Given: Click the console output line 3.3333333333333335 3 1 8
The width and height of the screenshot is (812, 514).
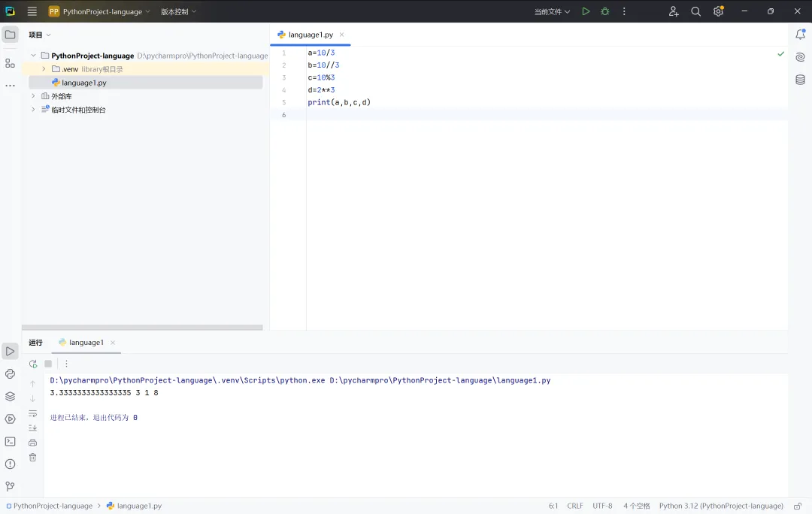Looking at the screenshot, I should click(x=104, y=393).
